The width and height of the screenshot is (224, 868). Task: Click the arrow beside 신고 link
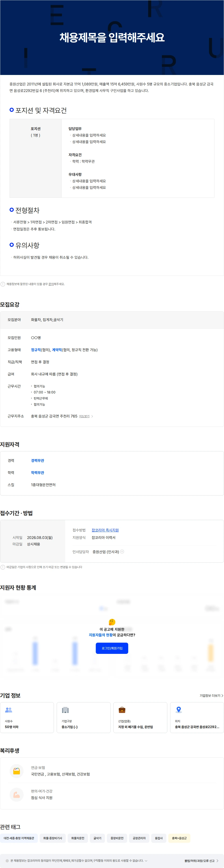click(x=217, y=861)
